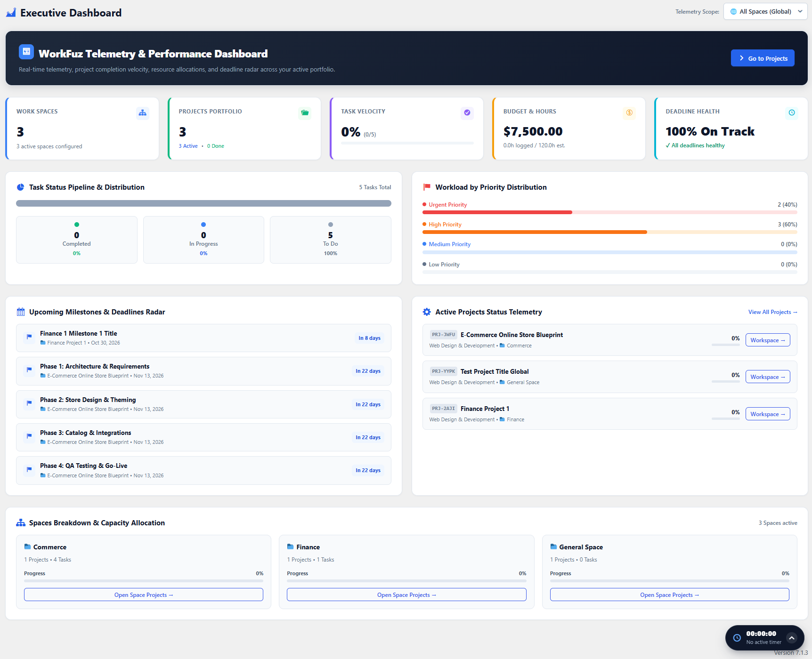Click the Deadline Health clock icon
The height and width of the screenshot is (659, 812).
[x=792, y=113]
